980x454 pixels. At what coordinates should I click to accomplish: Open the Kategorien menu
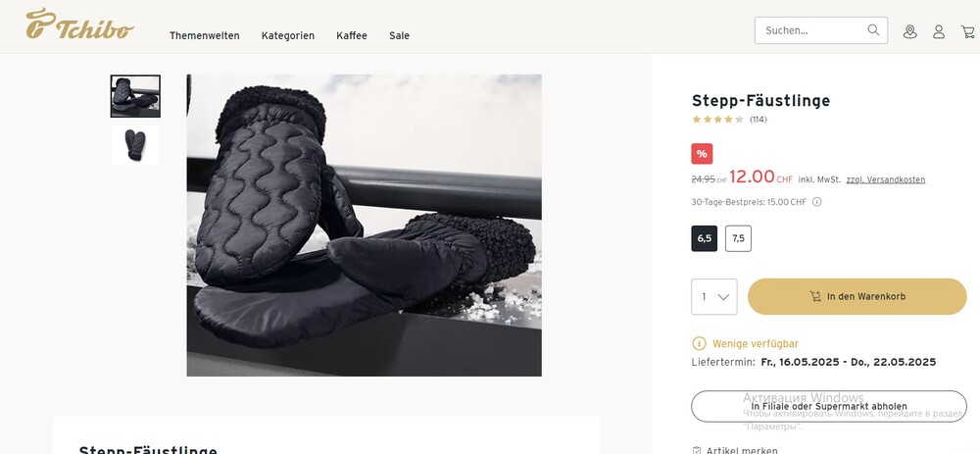288,35
